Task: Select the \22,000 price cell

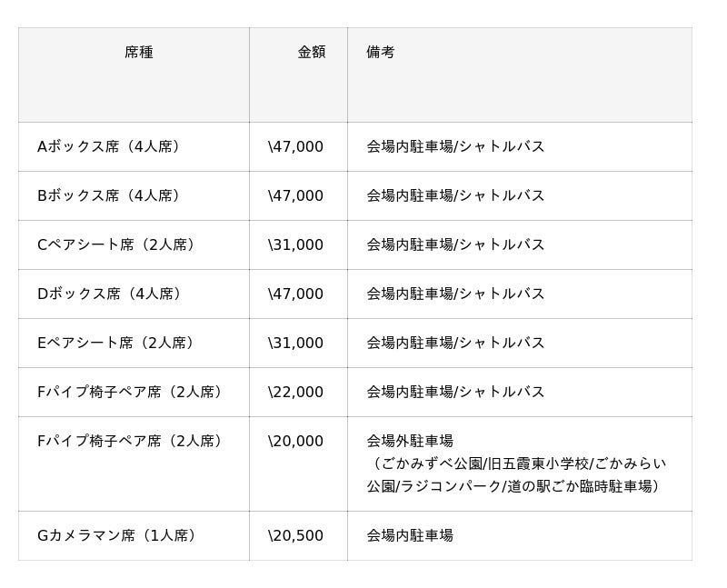Action: pyautogui.click(x=296, y=392)
